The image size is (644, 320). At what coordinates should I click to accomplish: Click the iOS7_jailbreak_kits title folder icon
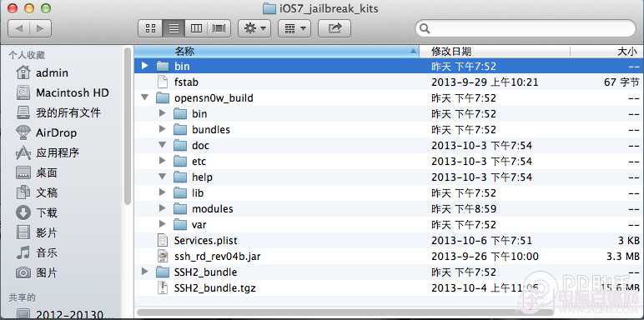(269, 7)
